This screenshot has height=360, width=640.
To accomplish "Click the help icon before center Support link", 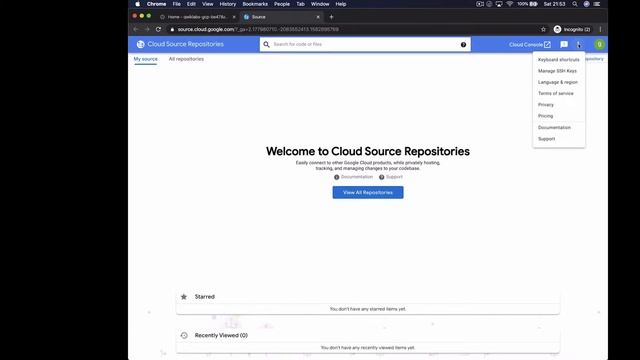I will click(382, 177).
